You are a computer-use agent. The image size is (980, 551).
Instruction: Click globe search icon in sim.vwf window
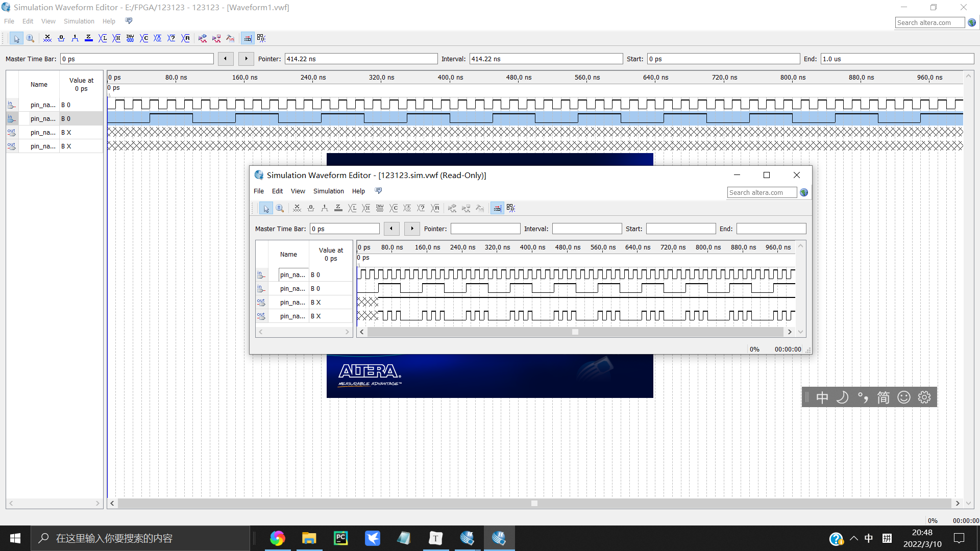(x=804, y=192)
